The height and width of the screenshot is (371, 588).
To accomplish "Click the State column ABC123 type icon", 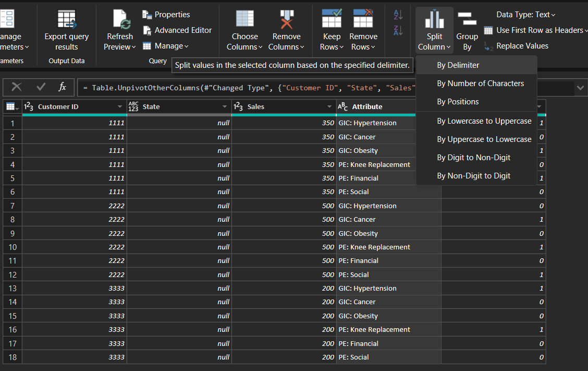I will point(133,106).
